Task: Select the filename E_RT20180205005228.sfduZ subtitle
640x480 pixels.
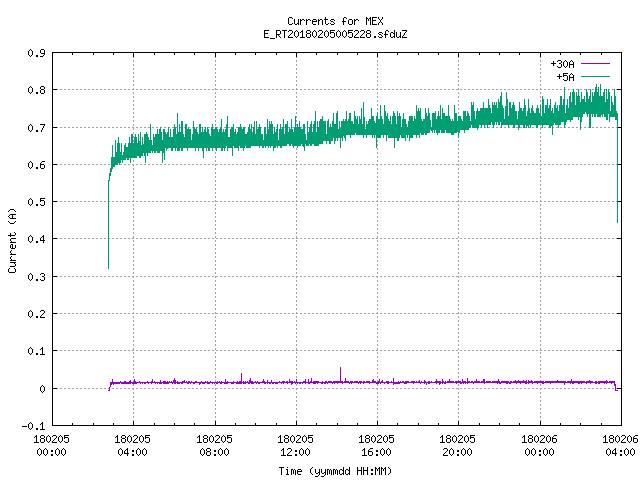Action: (335, 34)
